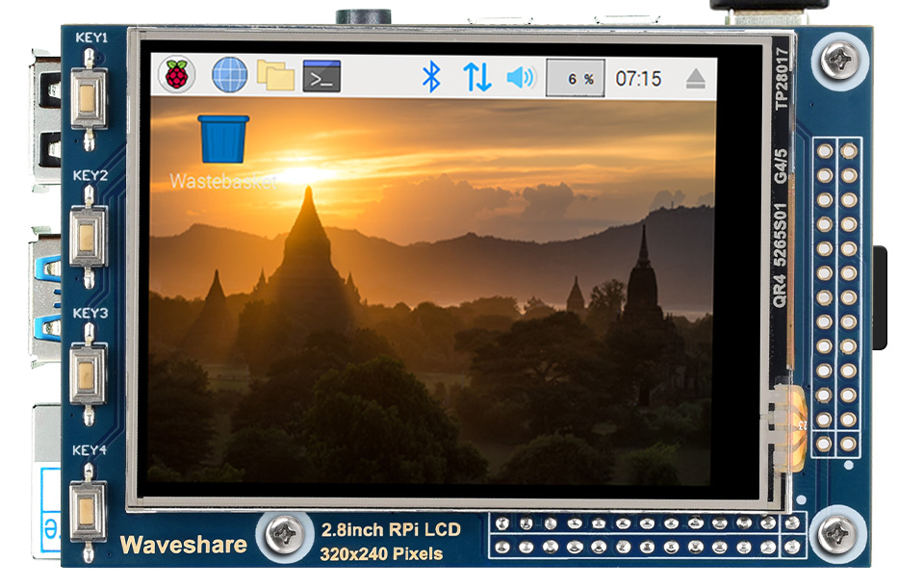Screen dimensions: 924x587
Task: Open the File Manager folder icon
Action: 275,75
